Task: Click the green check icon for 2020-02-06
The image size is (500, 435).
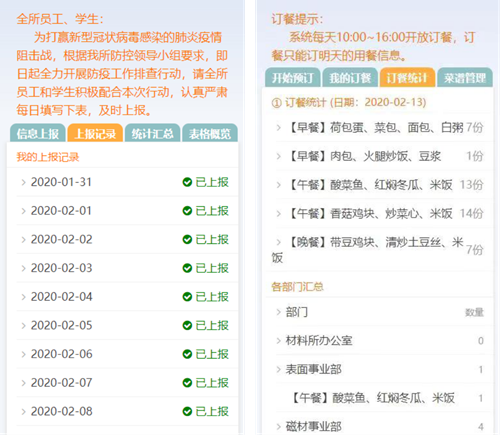Action: coord(187,354)
